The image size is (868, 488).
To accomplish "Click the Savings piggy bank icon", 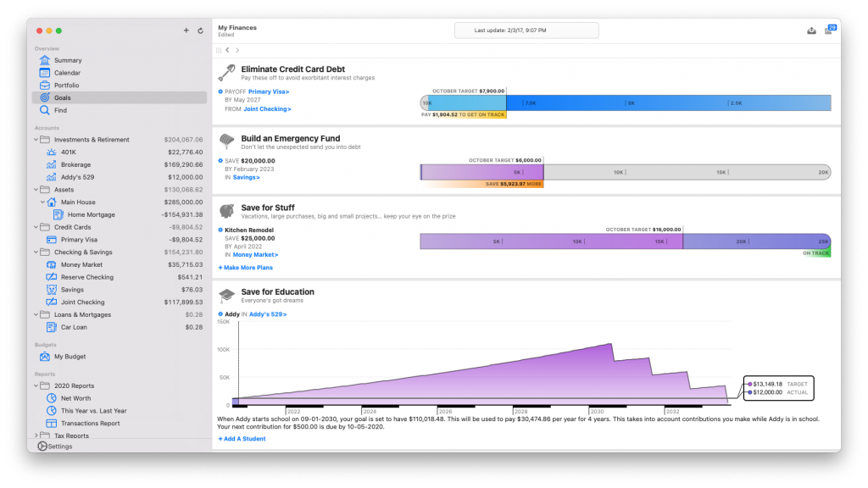I will tap(52, 290).
